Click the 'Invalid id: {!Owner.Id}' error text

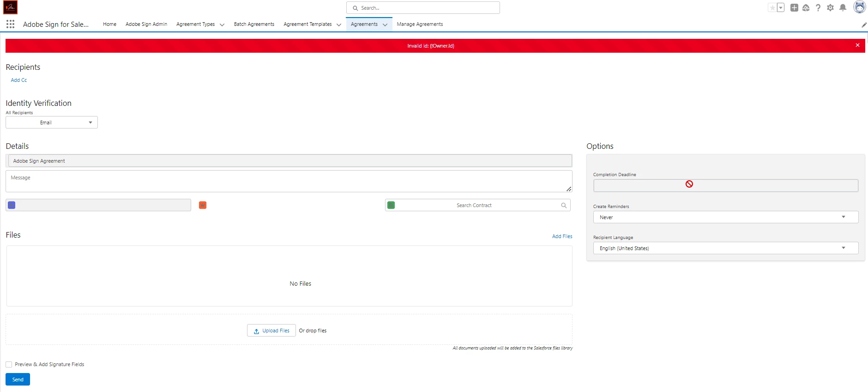[431, 46]
